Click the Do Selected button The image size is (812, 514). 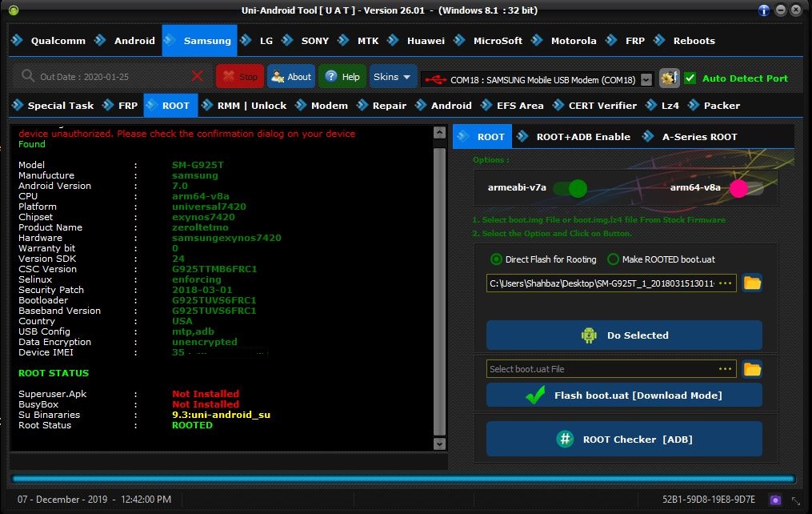point(624,335)
